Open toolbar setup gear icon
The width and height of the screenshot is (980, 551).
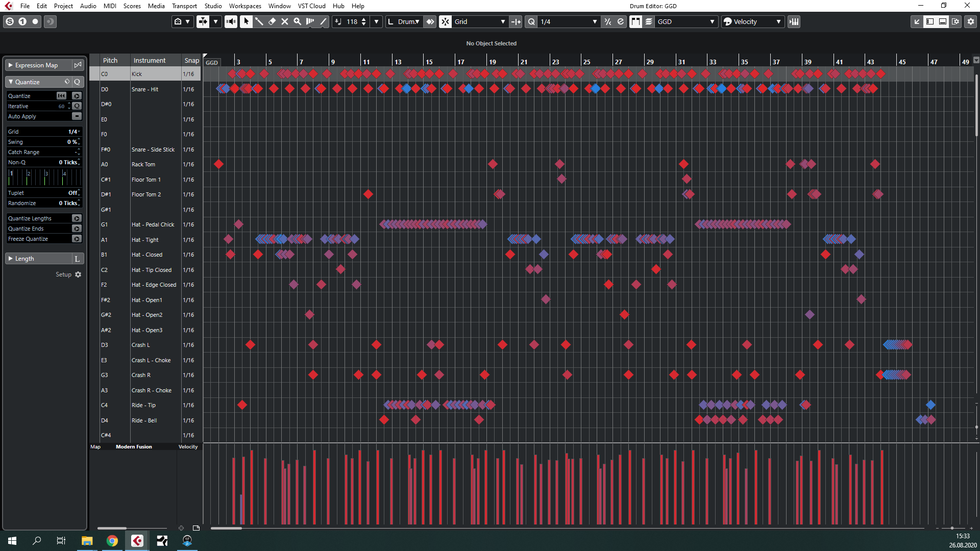tap(971, 21)
